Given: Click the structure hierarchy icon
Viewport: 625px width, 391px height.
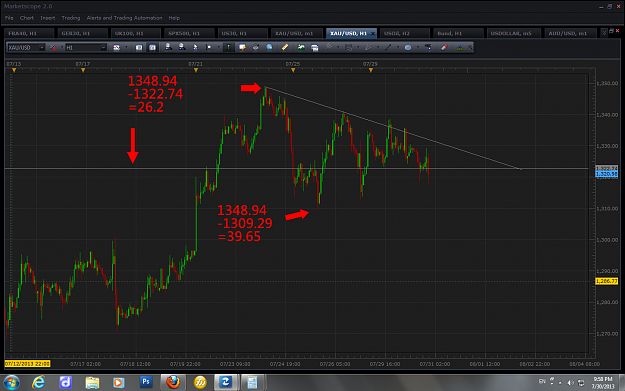Looking at the screenshot, I should (460, 47).
